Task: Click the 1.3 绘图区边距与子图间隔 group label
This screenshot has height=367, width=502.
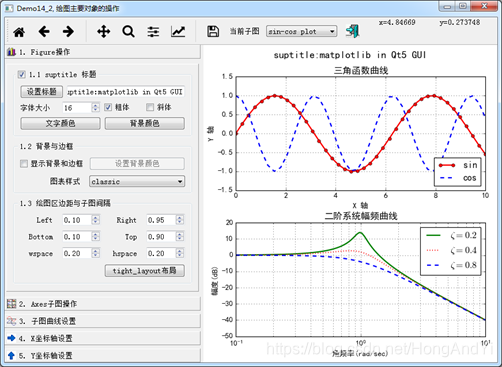Action: pos(65,203)
